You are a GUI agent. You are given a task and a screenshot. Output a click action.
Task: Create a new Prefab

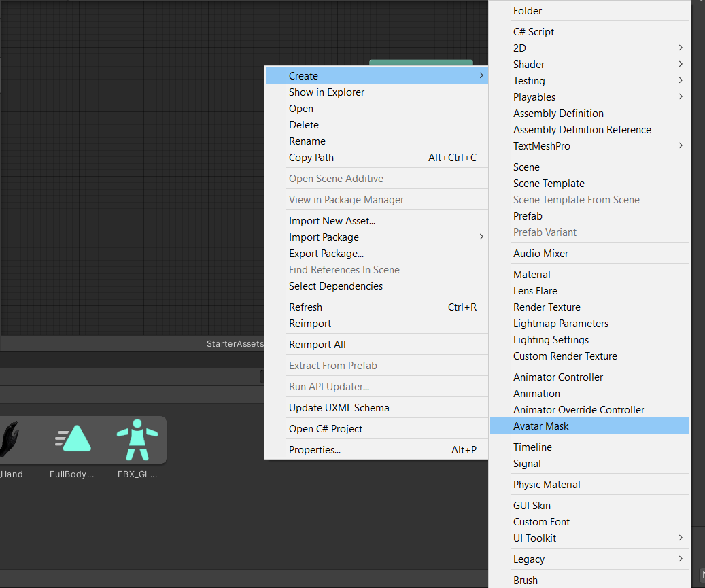(589, 215)
